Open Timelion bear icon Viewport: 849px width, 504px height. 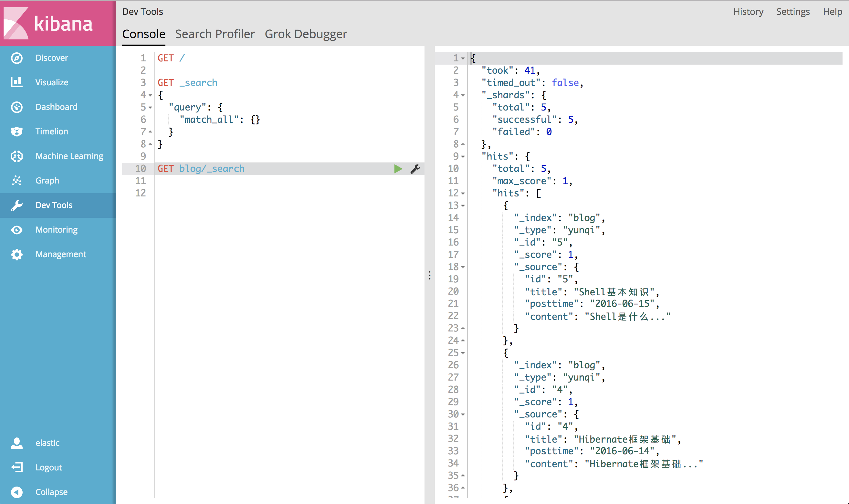tap(17, 131)
